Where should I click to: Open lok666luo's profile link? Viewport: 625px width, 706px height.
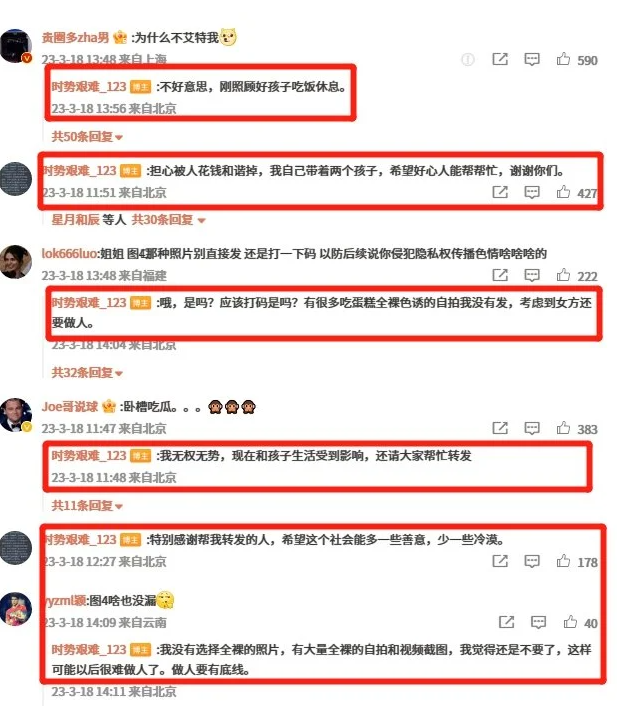click(x=69, y=253)
